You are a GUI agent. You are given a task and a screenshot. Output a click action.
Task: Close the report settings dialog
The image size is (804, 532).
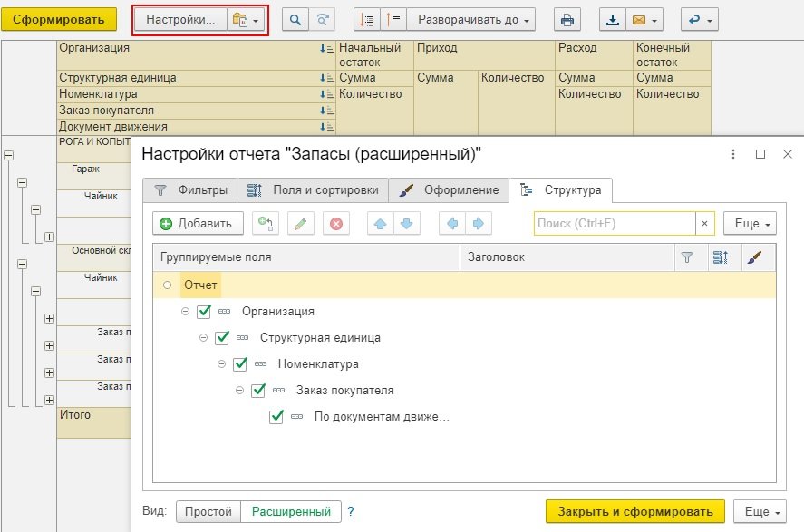[x=788, y=154]
